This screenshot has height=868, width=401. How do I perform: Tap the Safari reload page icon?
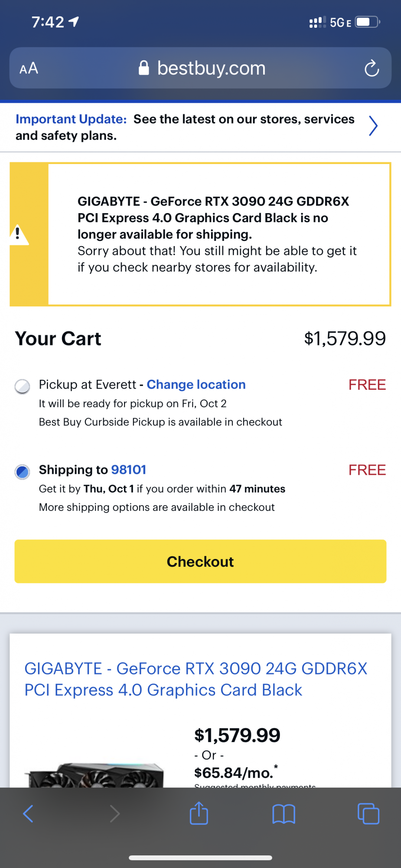(x=372, y=68)
